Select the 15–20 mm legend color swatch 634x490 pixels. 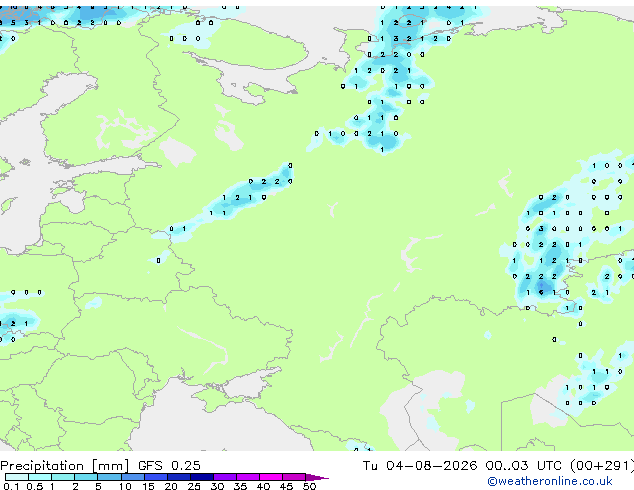(155, 477)
